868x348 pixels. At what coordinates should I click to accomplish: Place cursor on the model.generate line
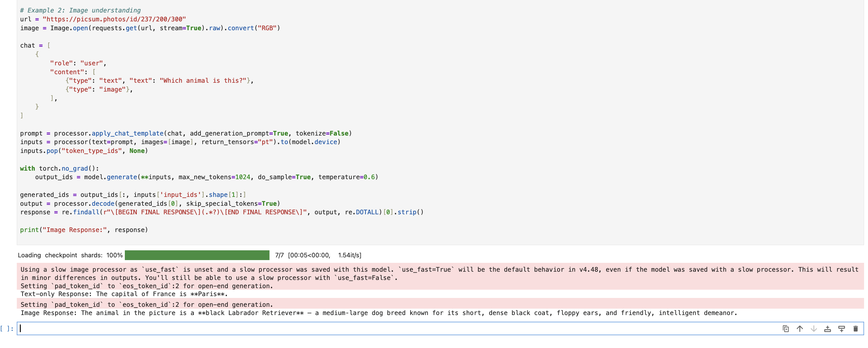(x=206, y=177)
